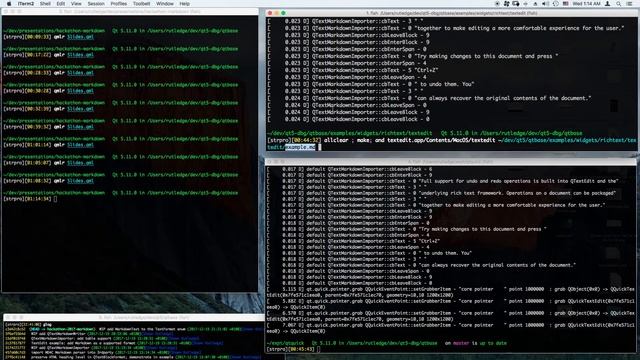
Task: Open the Edit menu
Action: tap(61, 4)
